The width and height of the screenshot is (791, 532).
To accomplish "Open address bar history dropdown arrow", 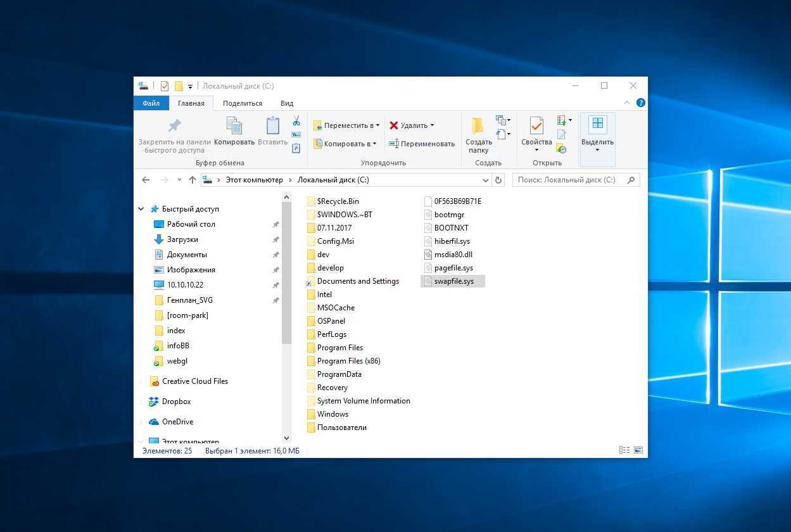I will (x=486, y=180).
